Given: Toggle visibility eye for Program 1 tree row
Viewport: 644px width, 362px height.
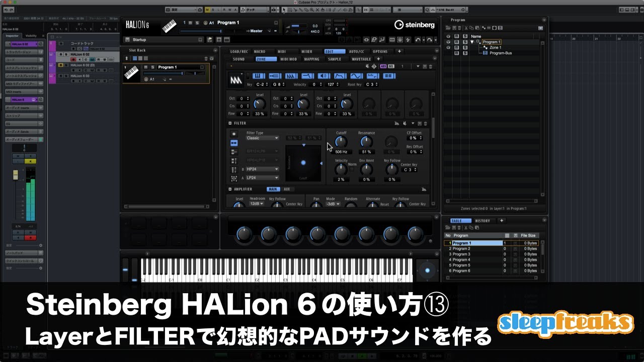Looking at the screenshot, I should pos(448,42).
